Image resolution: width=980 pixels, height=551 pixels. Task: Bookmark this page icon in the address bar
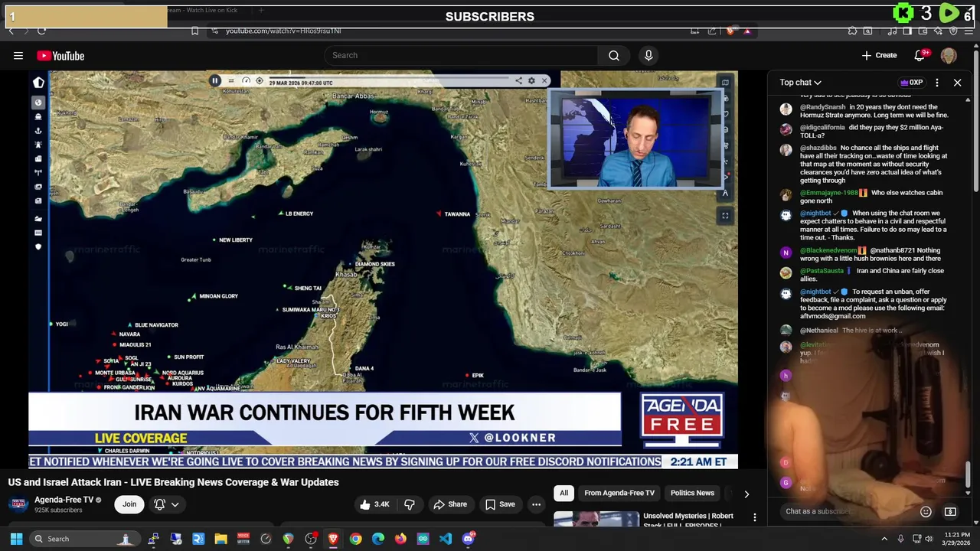[194, 31]
